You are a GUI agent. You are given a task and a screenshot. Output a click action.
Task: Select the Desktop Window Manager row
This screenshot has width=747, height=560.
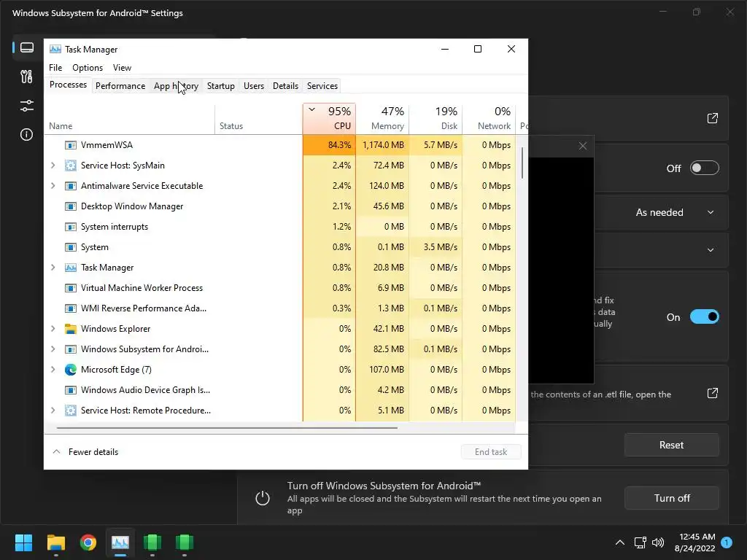(x=279, y=206)
